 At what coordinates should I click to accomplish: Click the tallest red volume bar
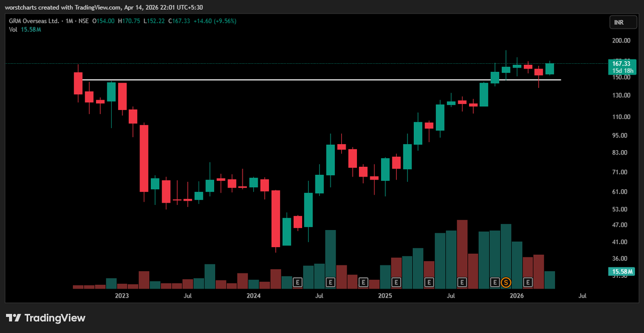(x=462, y=253)
